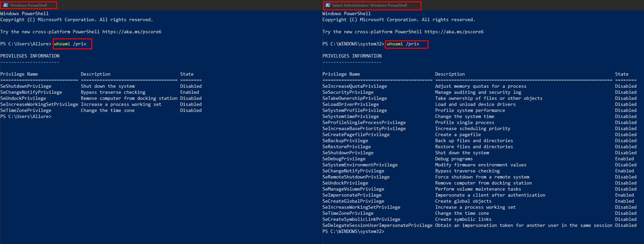This screenshot has width=644, height=244.
Task: Click 'Windows PowerShell' title text in left window
Action: [29, 5]
